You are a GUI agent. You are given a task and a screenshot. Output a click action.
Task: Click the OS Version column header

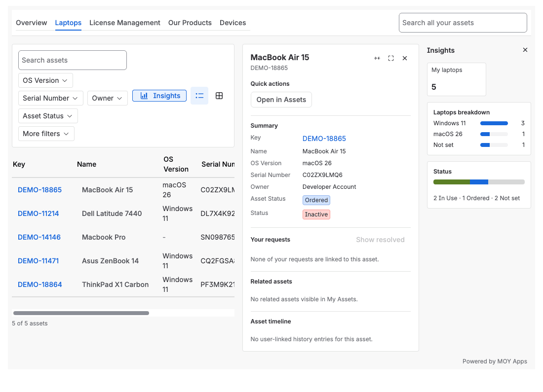pyautogui.click(x=176, y=164)
